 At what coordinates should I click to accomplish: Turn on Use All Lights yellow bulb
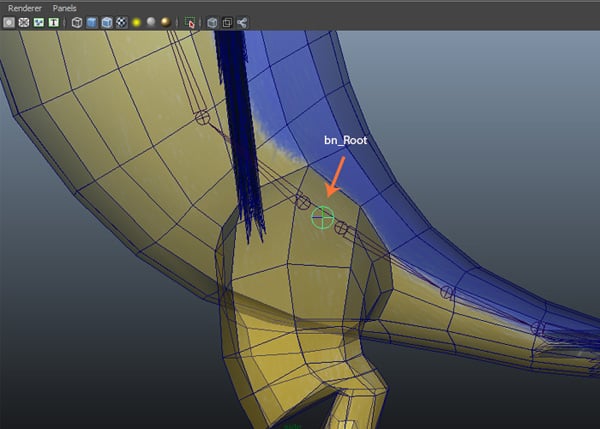(136, 22)
